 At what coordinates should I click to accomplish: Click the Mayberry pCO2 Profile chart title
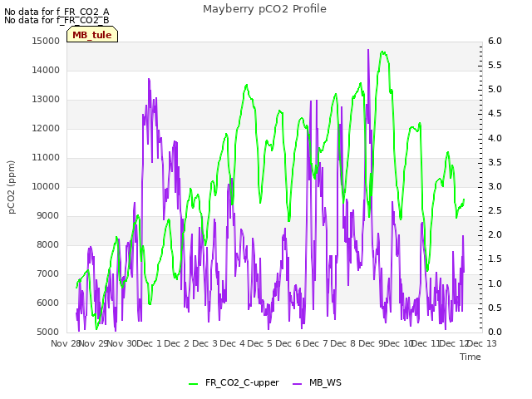tap(264, 9)
